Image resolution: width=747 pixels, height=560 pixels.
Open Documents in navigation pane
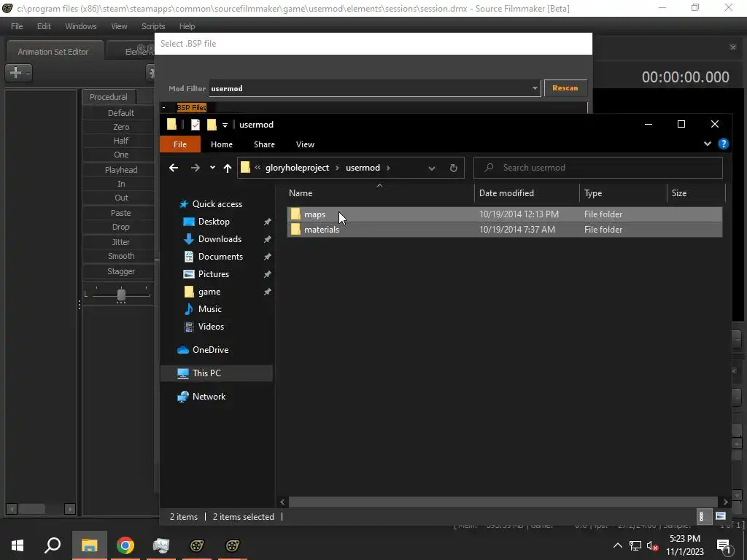coord(220,256)
